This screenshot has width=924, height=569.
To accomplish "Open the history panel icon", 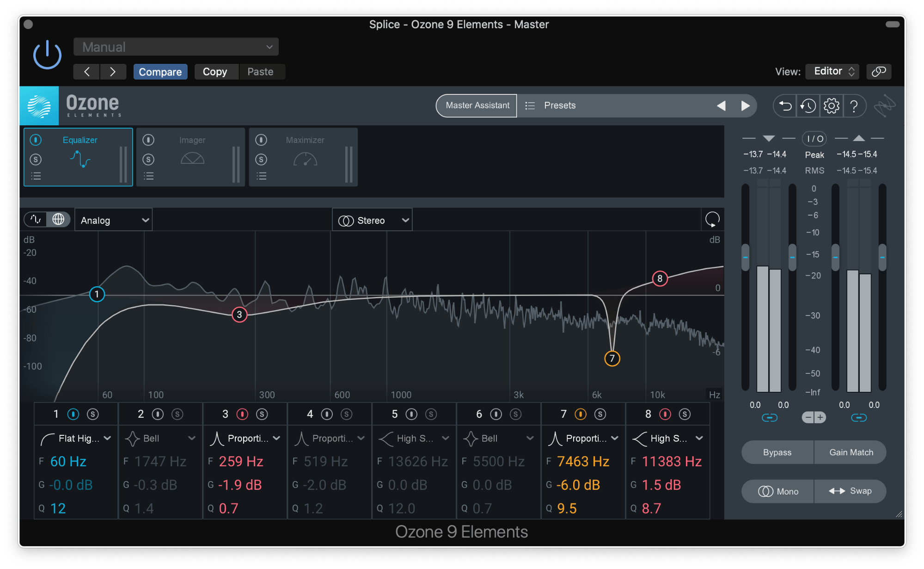I will tap(808, 105).
